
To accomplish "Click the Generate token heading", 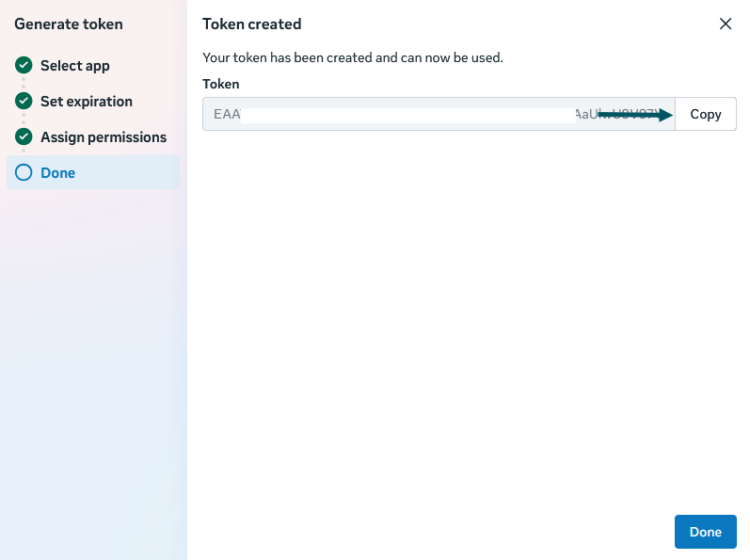I will click(x=69, y=24).
